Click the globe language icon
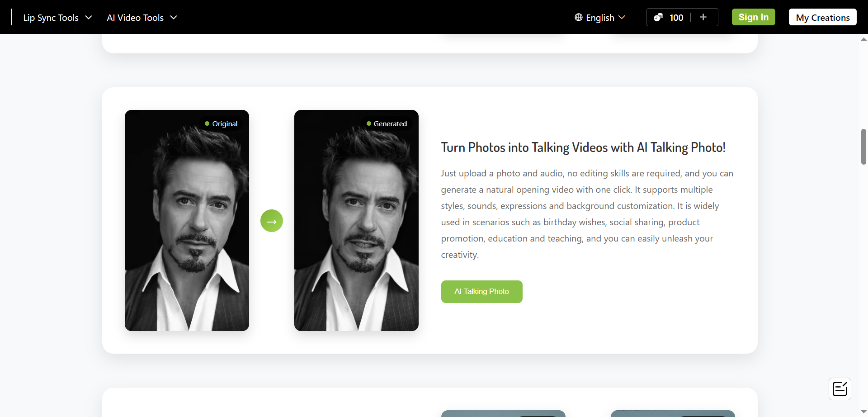The height and width of the screenshot is (417, 868). tap(578, 17)
